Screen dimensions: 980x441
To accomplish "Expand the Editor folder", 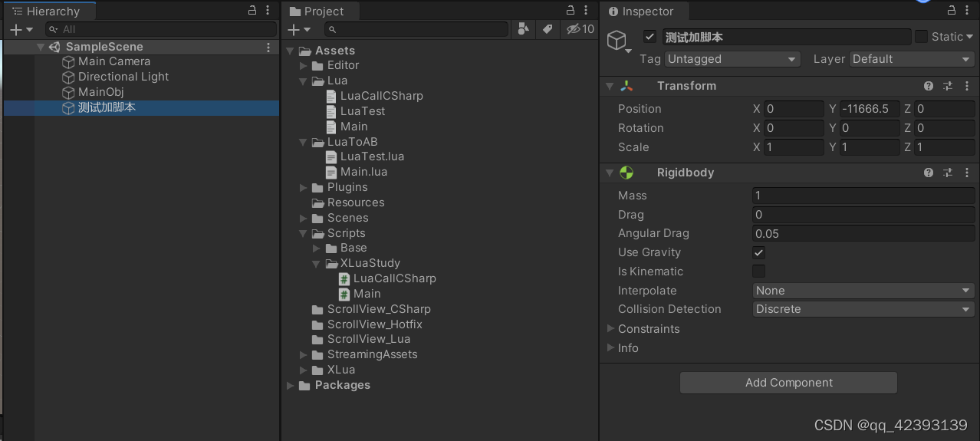I will pos(304,66).
